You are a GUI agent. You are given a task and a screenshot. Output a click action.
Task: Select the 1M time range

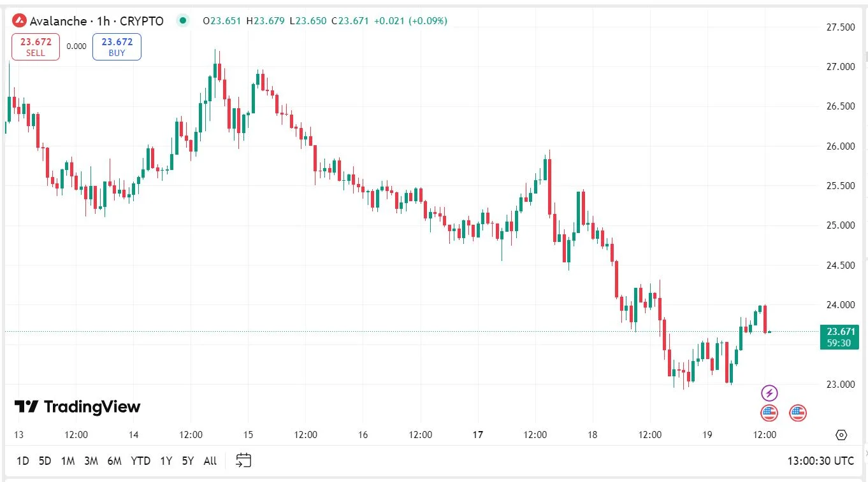68,461
